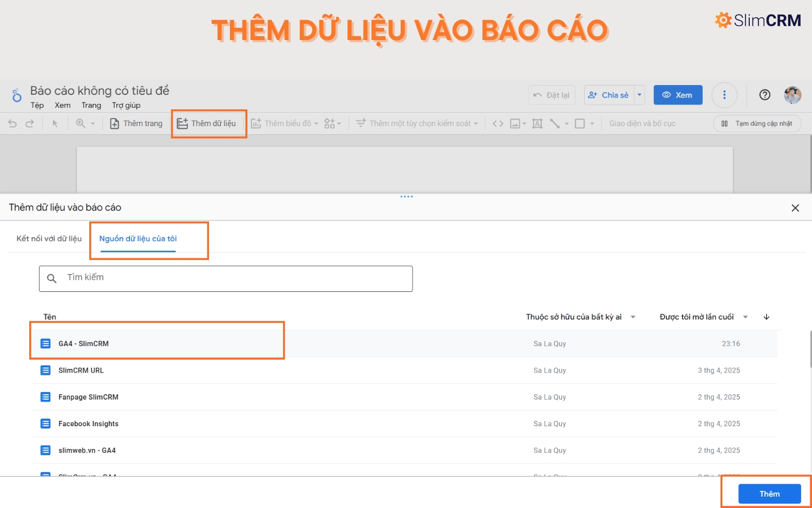Click the redo arrow in toolbar
The image size is (812, 508).
click(x=30, y=123)
